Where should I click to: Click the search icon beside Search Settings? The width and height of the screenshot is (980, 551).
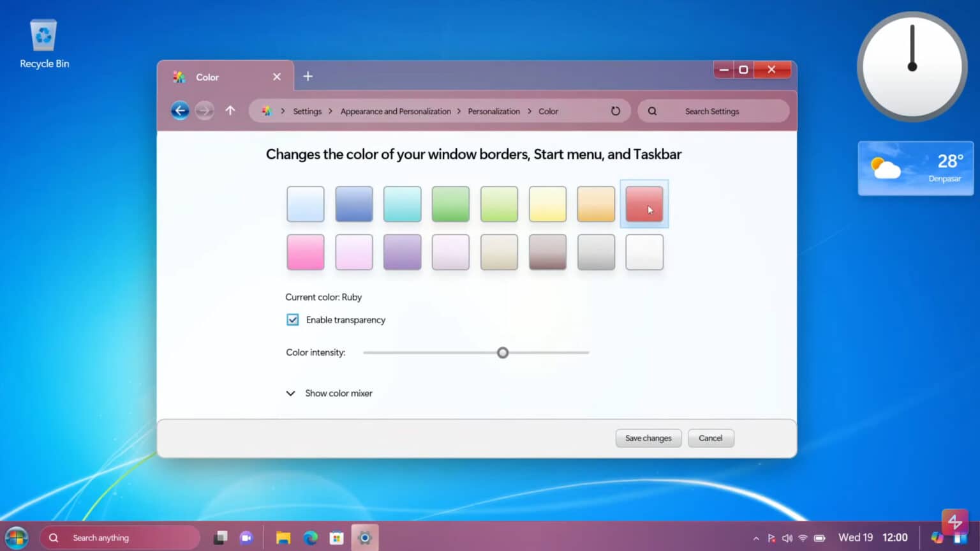(652, 110)
